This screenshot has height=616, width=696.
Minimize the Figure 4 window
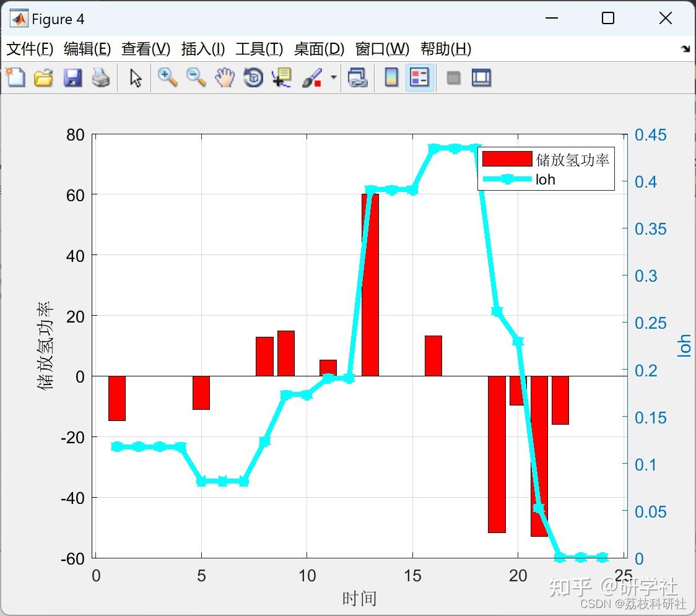tap(551, 18)
